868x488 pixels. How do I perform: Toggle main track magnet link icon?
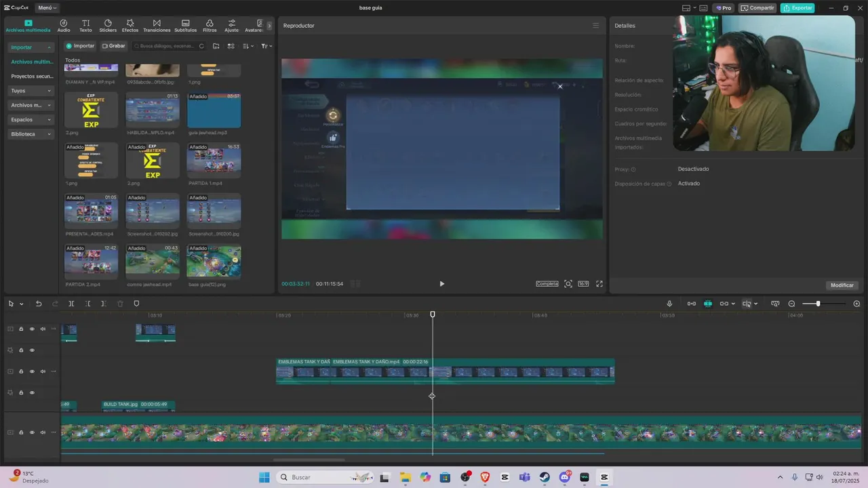click(x=692, y=304)
